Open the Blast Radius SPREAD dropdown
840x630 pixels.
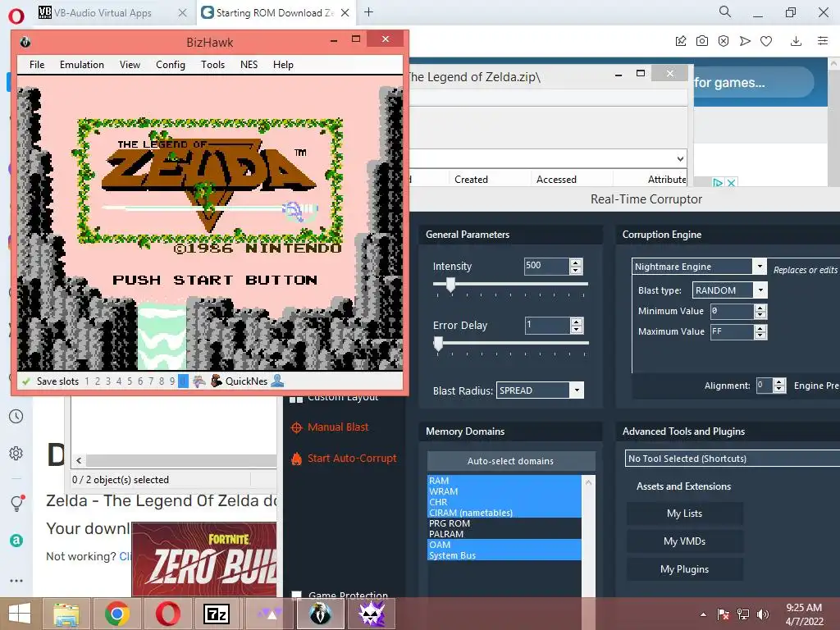(577, 390)
